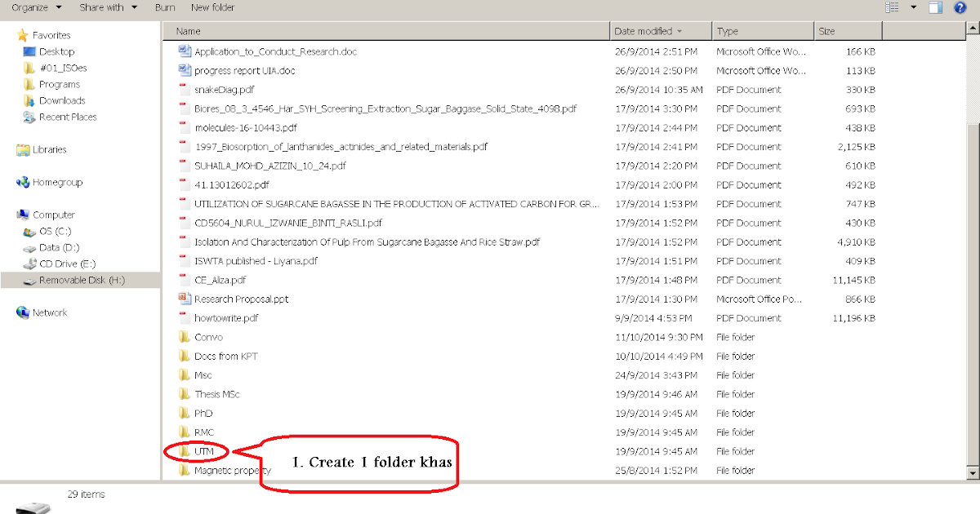Select CE_Aiza.pdf file icon
980x514 pixels.
pyautogui.click(x=184, y=280)
